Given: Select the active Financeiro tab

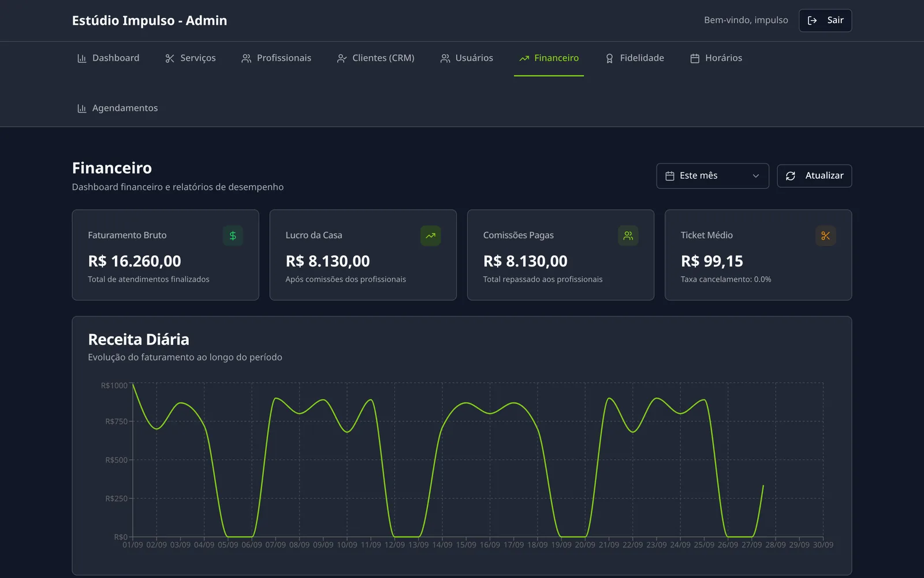Looking at the screenshot, I should pyautogui.click(x=549, y=58).
